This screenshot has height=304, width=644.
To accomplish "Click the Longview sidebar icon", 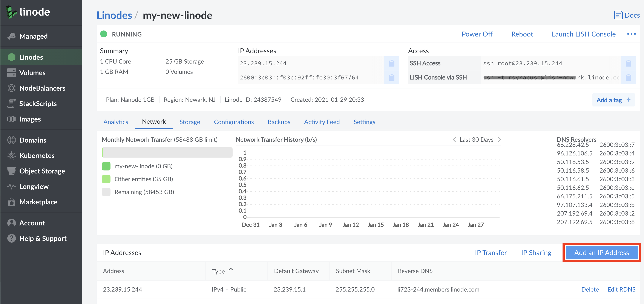I will [12, 187].
